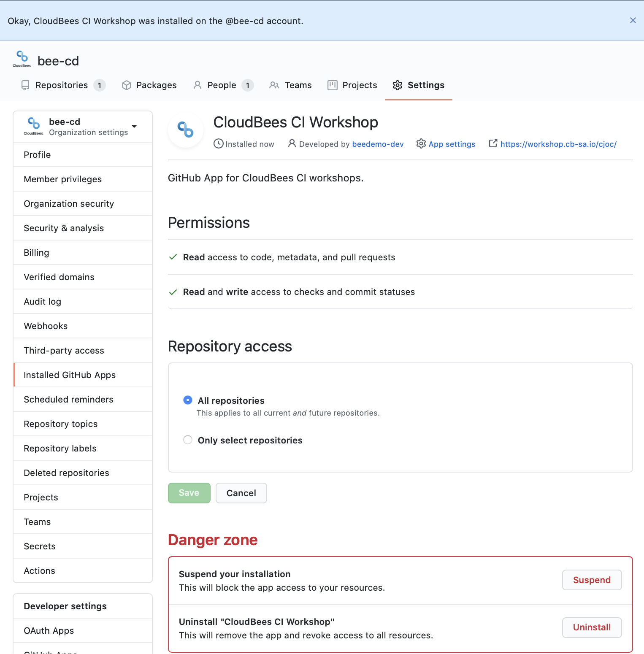
Task: Click the gear icon next to Settings
Action: click(397, 85)
